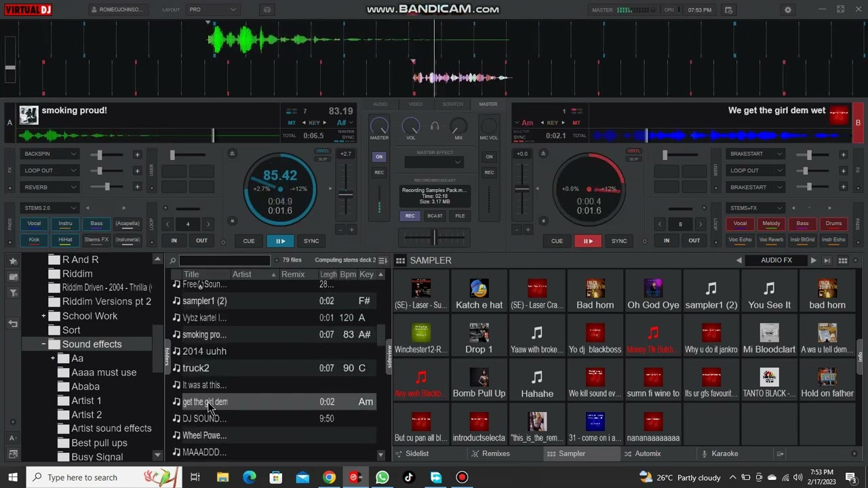
Task: Toggle Drums stem pad on right deck
Action: click(833, 223)
